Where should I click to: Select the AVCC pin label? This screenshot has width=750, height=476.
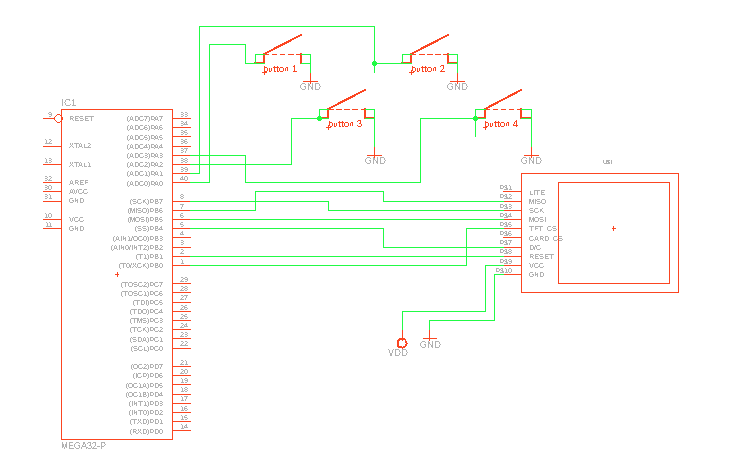[x=78, y=192]
